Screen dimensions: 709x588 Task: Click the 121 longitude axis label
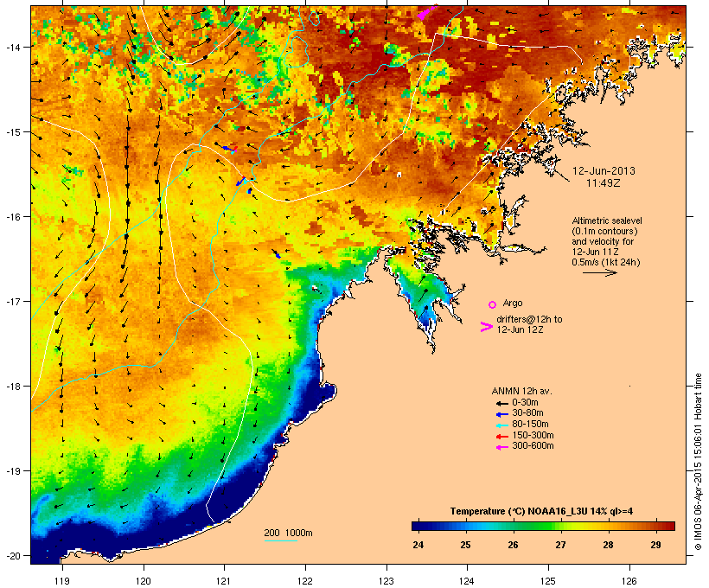pos(224,581)
